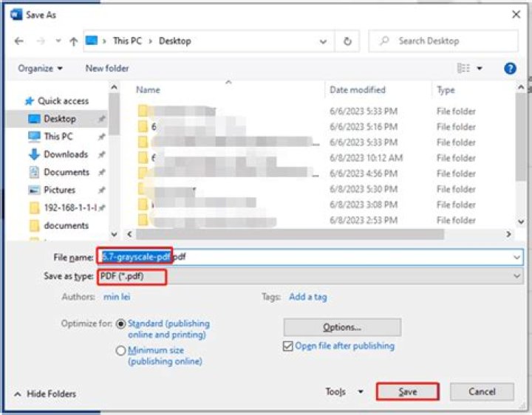This screenshot has height=415, width=532.
Task: Select folder modified 6/8/2023 3:08 PM
Action: click(x=307, y=205)
